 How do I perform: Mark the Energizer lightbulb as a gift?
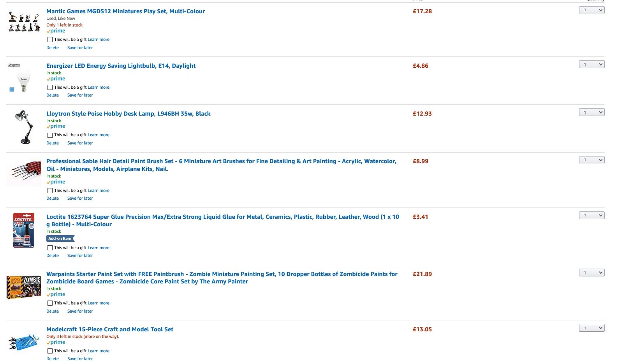(x=50, y=88)
